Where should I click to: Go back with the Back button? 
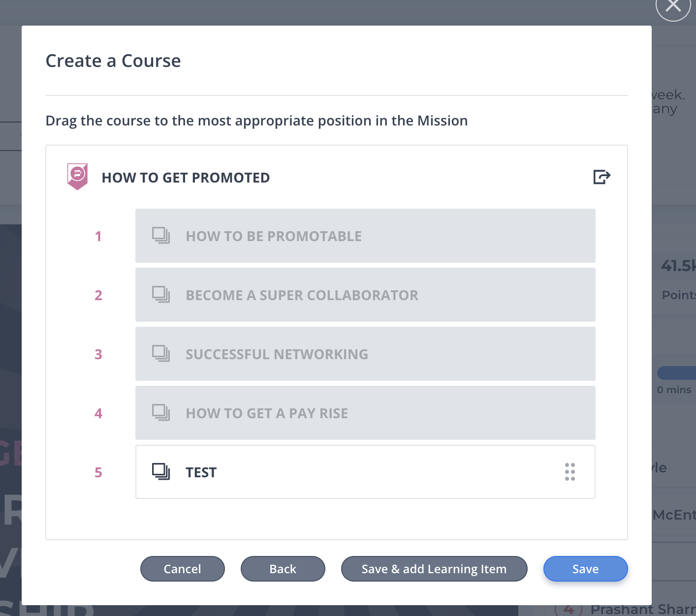coord(283,569)
